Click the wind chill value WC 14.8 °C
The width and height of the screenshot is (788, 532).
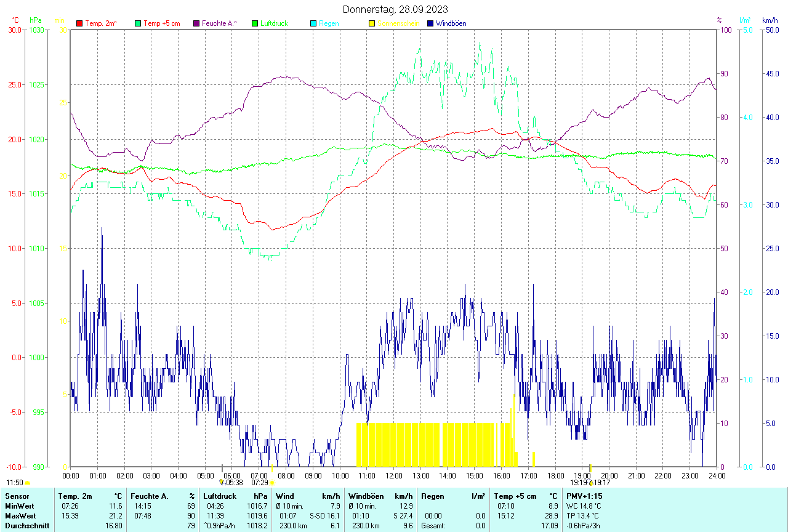click(x=584, y=506)
